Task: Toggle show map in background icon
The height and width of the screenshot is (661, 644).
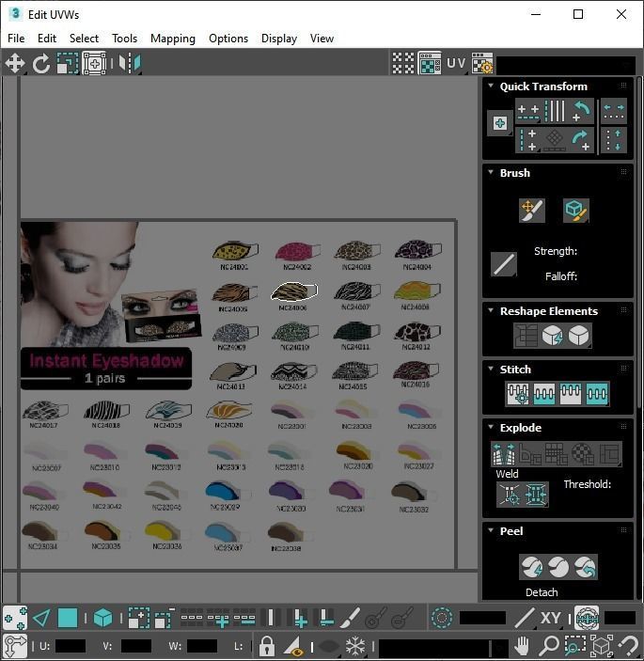Action: 430,63
